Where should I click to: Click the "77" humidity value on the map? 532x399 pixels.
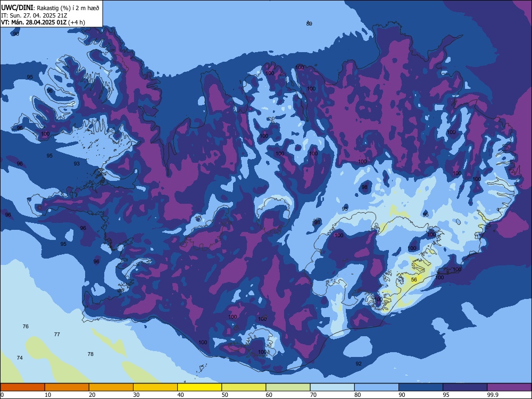pyautogui.click(x=57, y=335)
